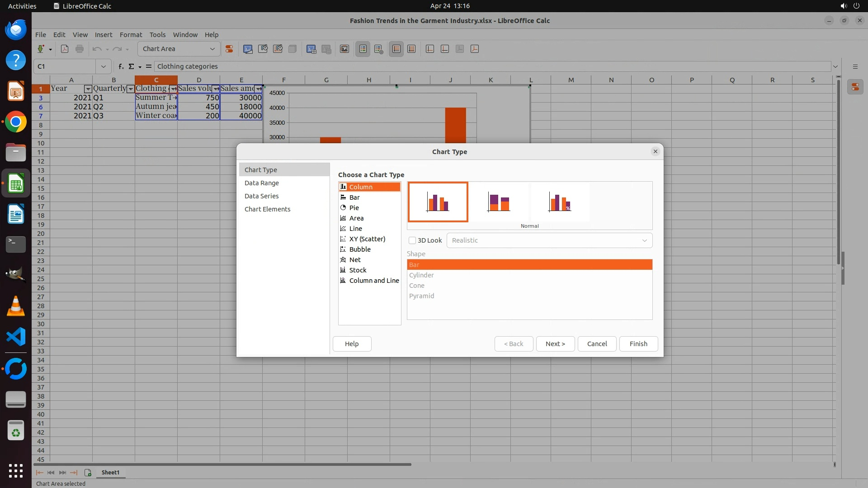Image resolution: width=868 pixels, height=488 pixels.
Task: Expand the Realistic 3D scheme dropdown
Action: coord(644,240)
